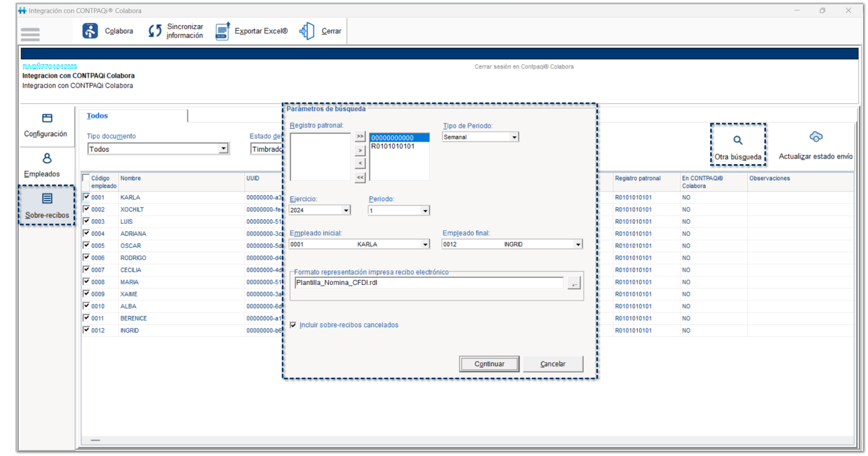This screenshot has height=456, width=868.
Task: Open the Ejercicio year dropdown
Action: pyautogui.click(x=346, y=210)
